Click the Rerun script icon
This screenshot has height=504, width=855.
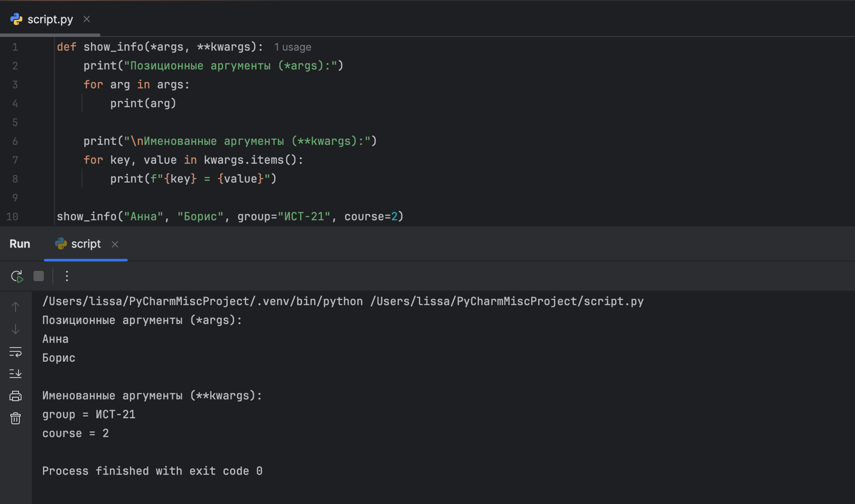point(17,276)
